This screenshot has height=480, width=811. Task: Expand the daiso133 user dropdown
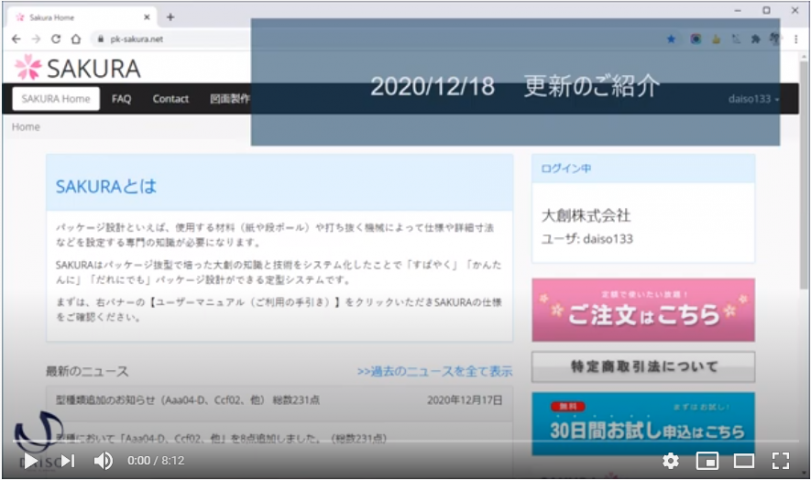[x=754, y=99]
